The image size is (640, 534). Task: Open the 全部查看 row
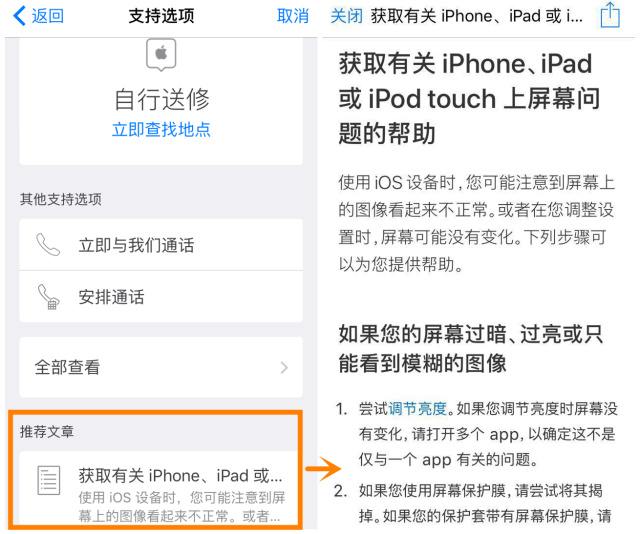coord(161,367)
